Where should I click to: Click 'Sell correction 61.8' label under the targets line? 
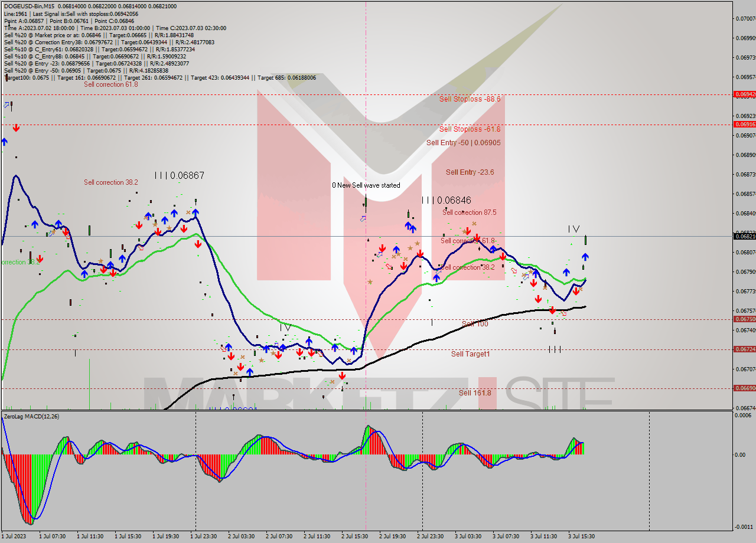(x=110, y=84)
